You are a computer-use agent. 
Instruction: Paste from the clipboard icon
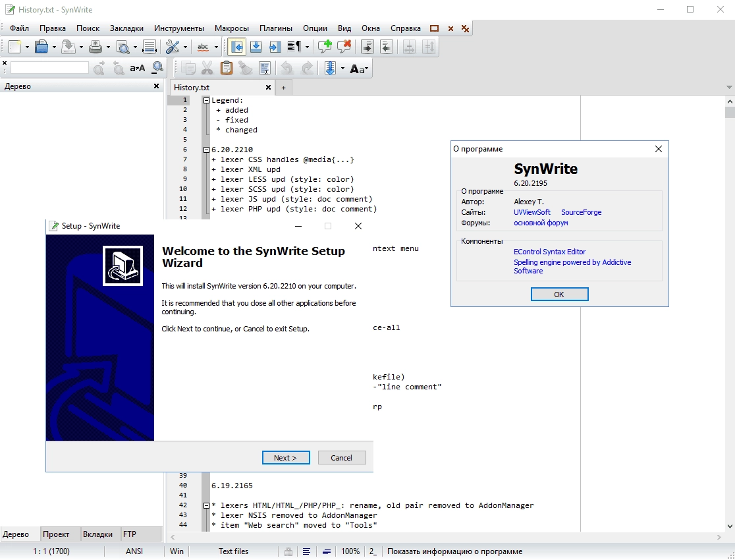click(x=227, y=69)
